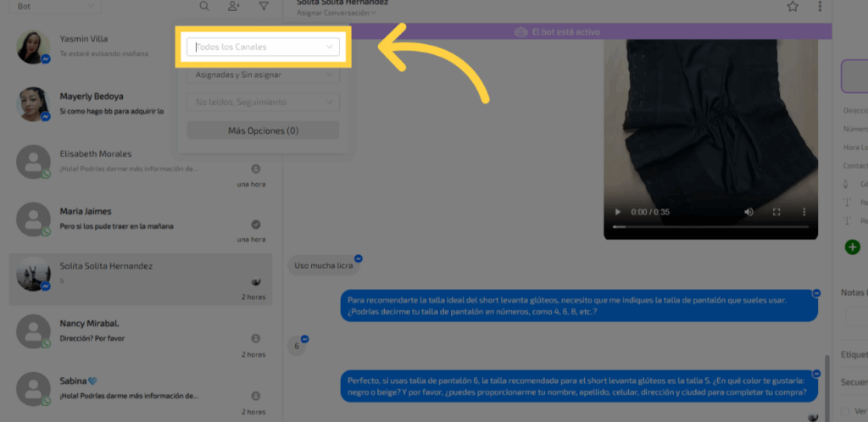Play the video in the chat
868x422 pixels.
(x=618, y=211)
